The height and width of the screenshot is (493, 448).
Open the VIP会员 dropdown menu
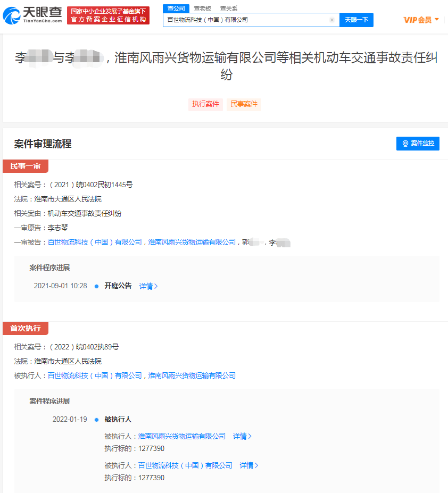(421, 20)
